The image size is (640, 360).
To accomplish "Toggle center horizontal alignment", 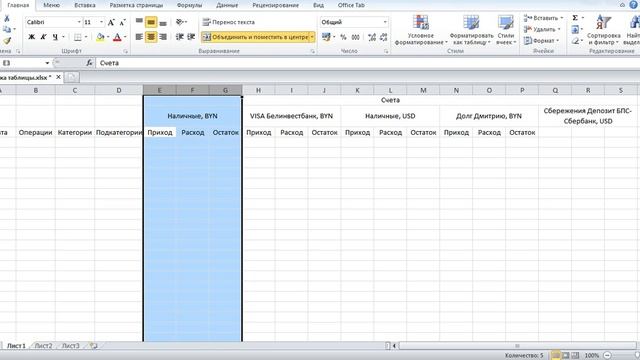I will click(x=151, y=37).
